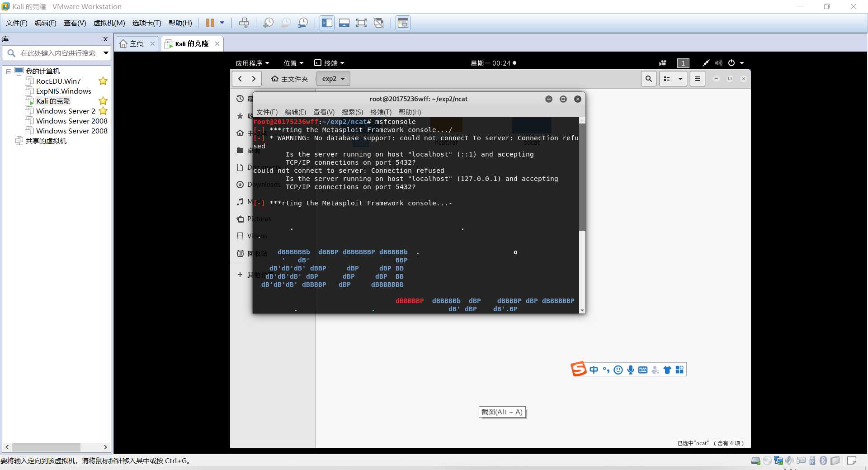Viewport: 868px width, 470px height.
Task: Expand the library search dropdown arrow
Action: point(106,53)
